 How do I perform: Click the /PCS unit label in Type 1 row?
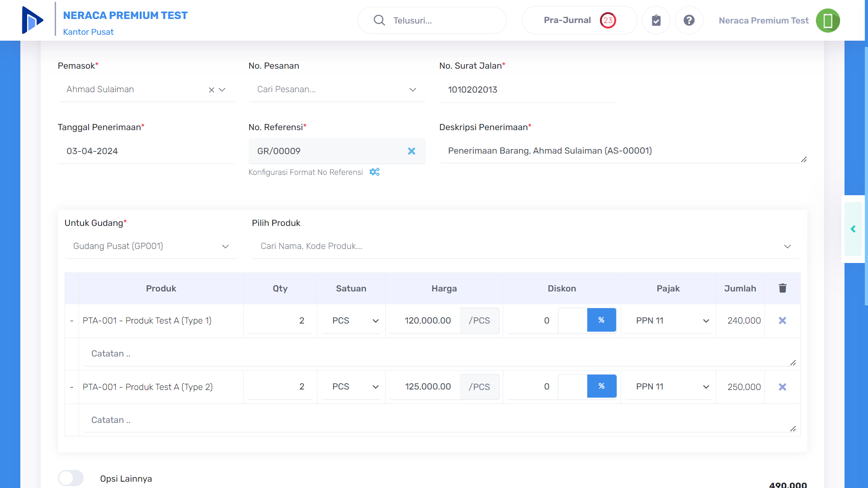479,320
